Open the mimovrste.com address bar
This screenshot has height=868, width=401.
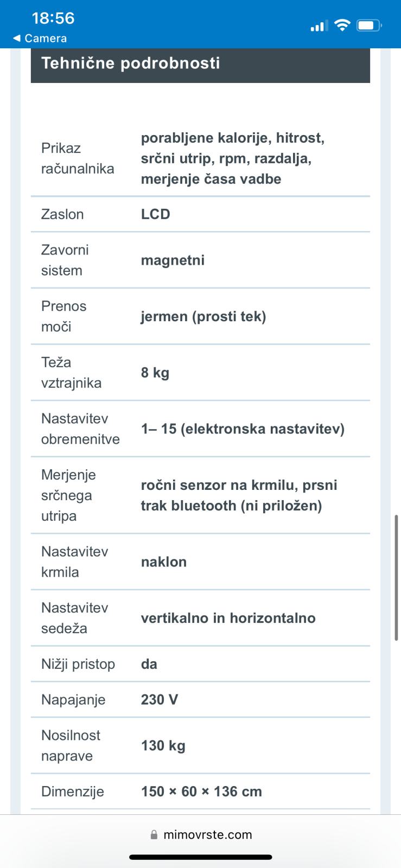[x=201, y=835]
